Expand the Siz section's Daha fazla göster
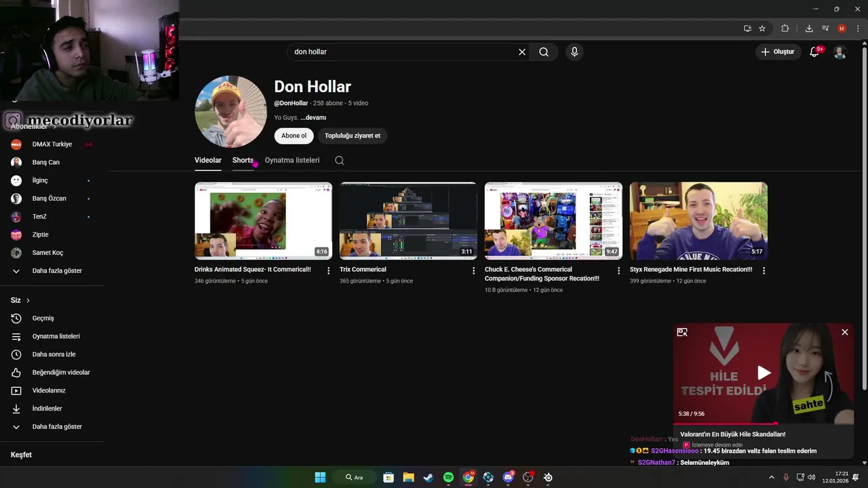Viewport: 868px width, 488px height. click(x=52, y=427)
